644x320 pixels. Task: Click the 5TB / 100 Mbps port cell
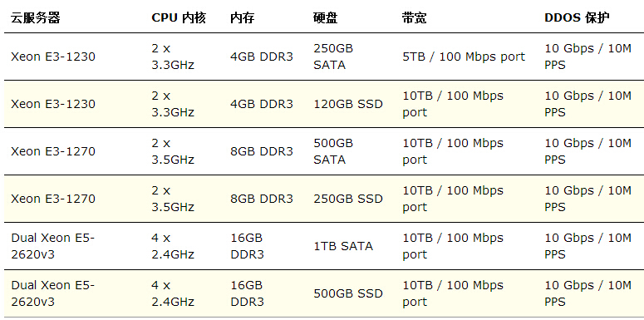point(464,57)
